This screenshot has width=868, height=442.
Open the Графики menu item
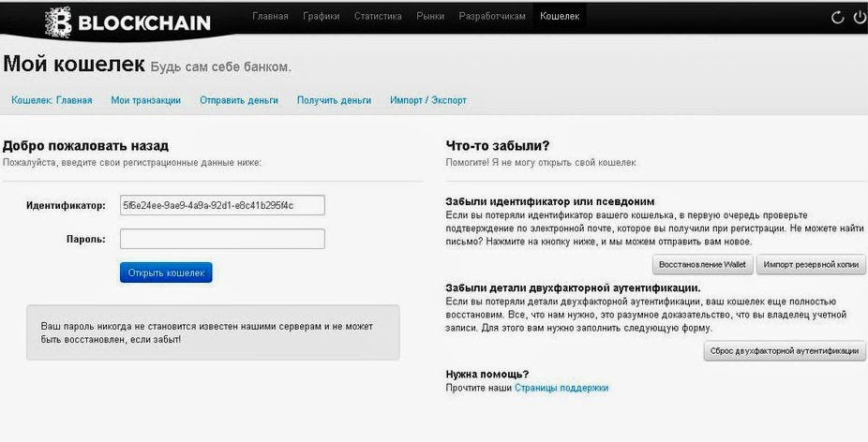[322, 16]
